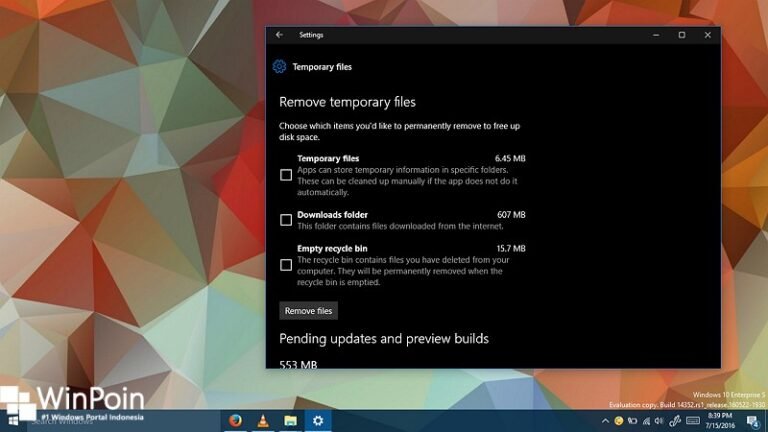The height and width of the screenshot is (432, 768).
Task: Click the Settings back arrow
Action: click(279, 35)
